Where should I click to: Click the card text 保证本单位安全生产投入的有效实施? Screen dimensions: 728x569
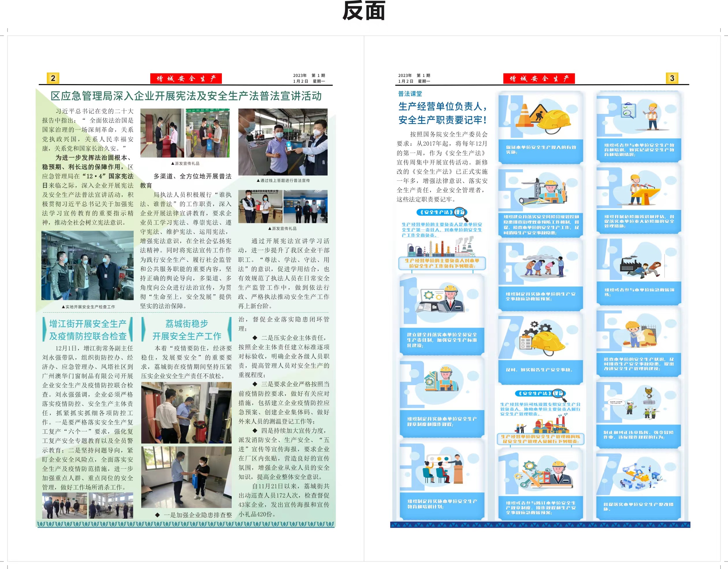coord(541,149)
